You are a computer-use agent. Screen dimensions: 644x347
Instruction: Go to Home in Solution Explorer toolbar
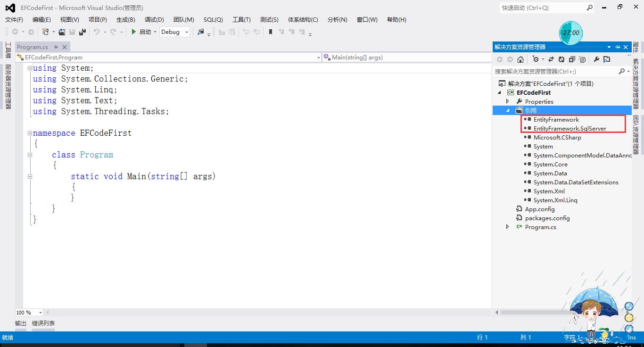[520, 59]
